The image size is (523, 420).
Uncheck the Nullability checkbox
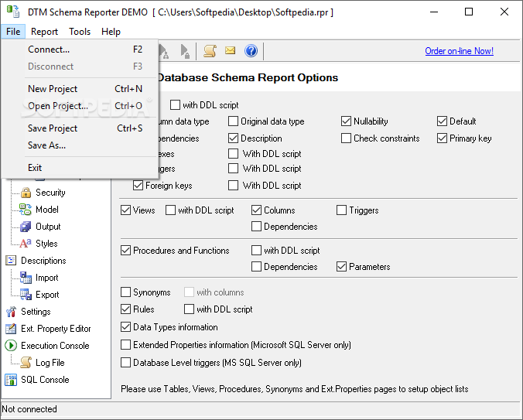347,121
